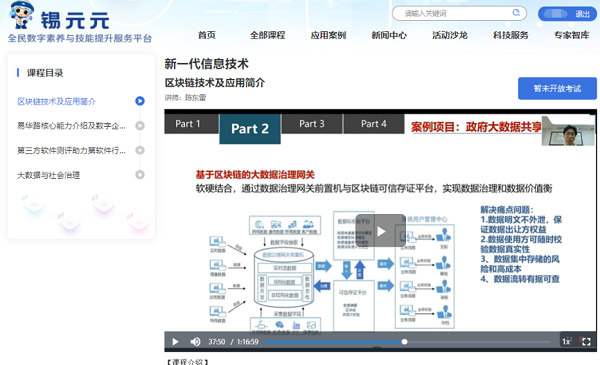The image size is (600, 365).
Task: Click the search magnifier icon
Action: pyautogui.click(x=516, y=13)
